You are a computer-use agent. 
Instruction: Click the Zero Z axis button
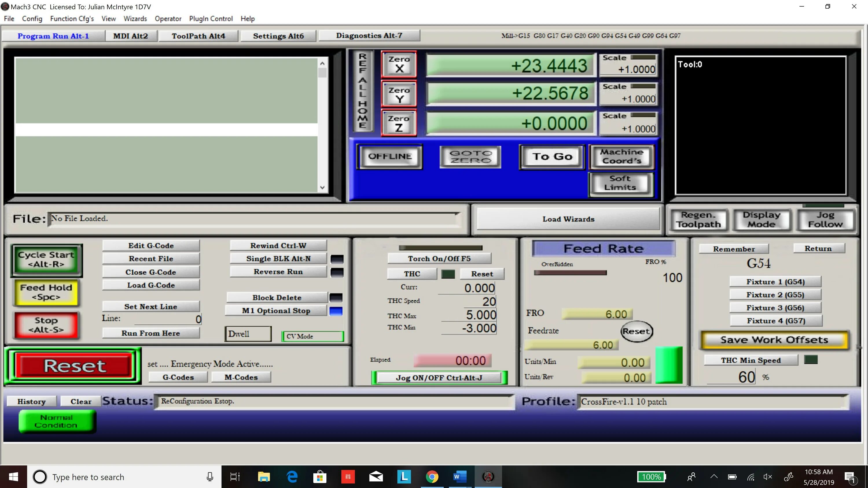point(398,123)
